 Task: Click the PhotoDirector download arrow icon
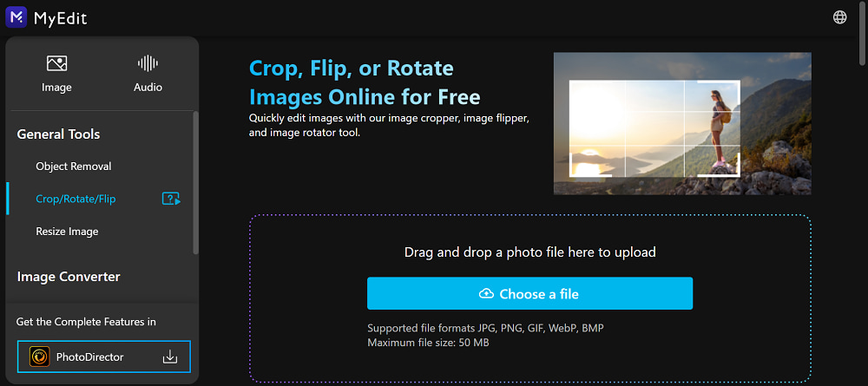[x=170, y=357]
